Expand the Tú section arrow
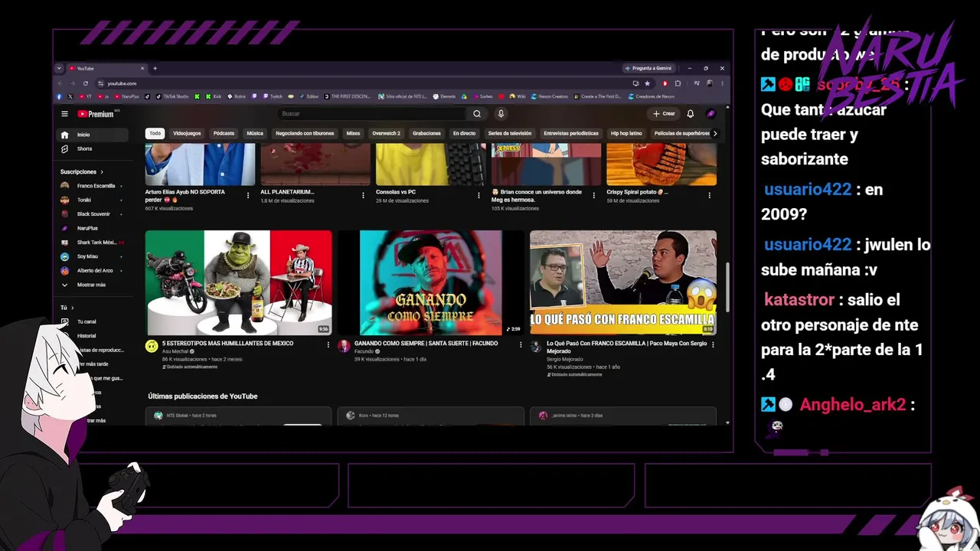This screenshot has width=980, height=551. coord(72,308)
